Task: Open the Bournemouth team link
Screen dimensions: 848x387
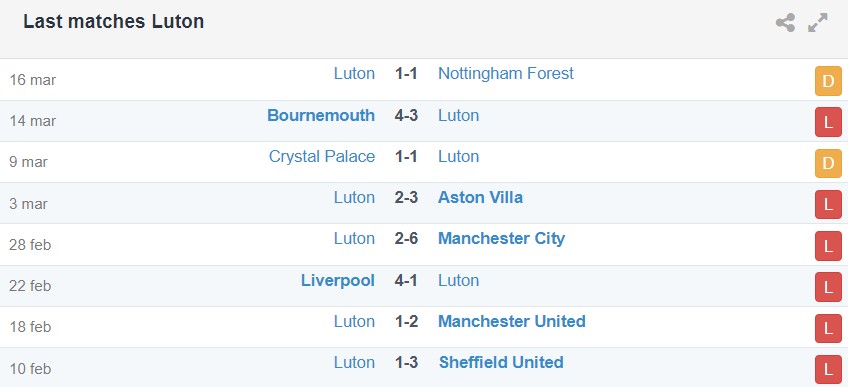Action: click(x=321, y=115)
